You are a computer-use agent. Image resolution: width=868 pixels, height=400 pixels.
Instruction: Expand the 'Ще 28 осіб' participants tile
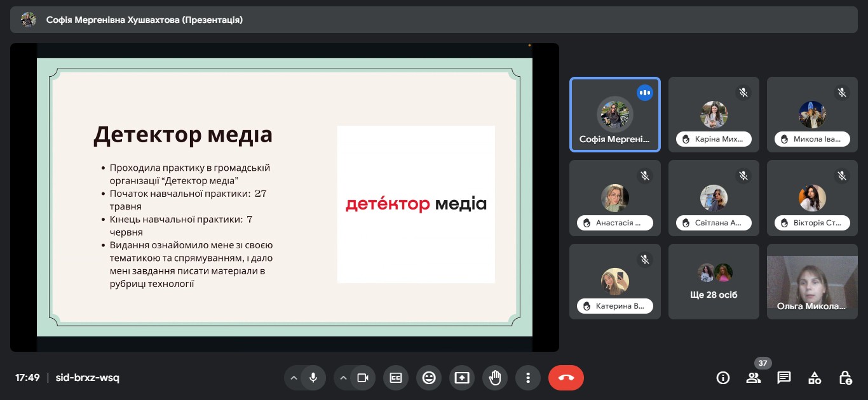714,281
